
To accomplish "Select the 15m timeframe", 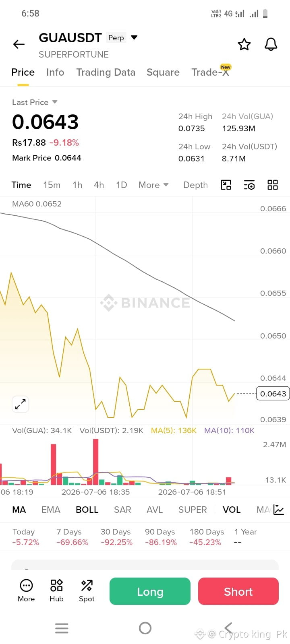I will click(x=52, y=185).
